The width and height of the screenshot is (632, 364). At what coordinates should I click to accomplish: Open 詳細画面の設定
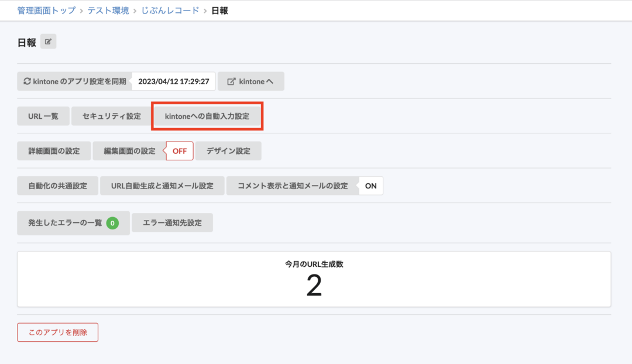[x=54, y=150]
